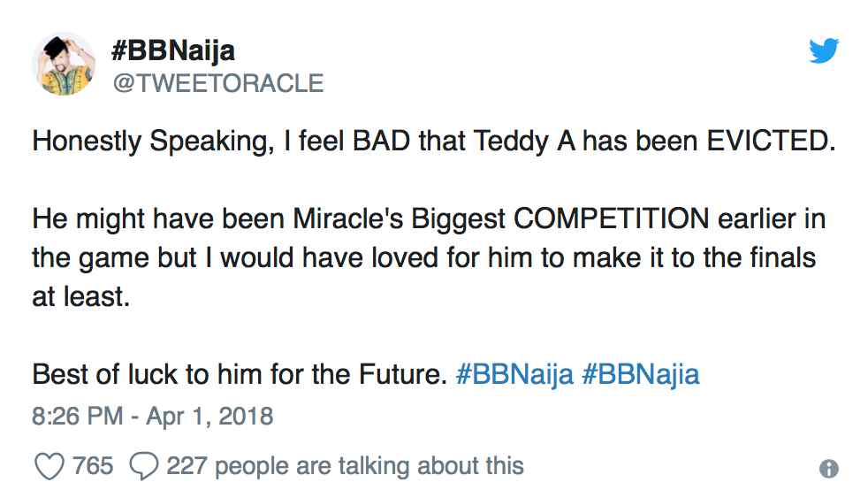Open the profile picture of the tweet author

tap(64, 64)
